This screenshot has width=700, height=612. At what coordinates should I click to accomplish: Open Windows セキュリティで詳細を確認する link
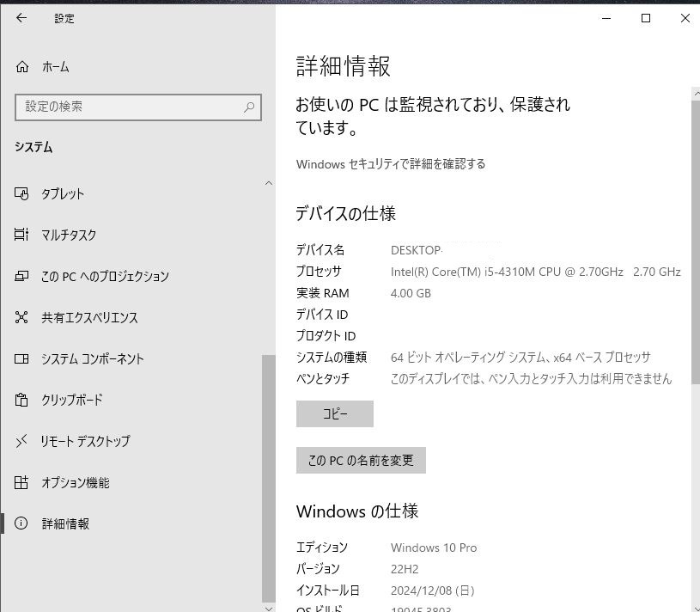391,164
